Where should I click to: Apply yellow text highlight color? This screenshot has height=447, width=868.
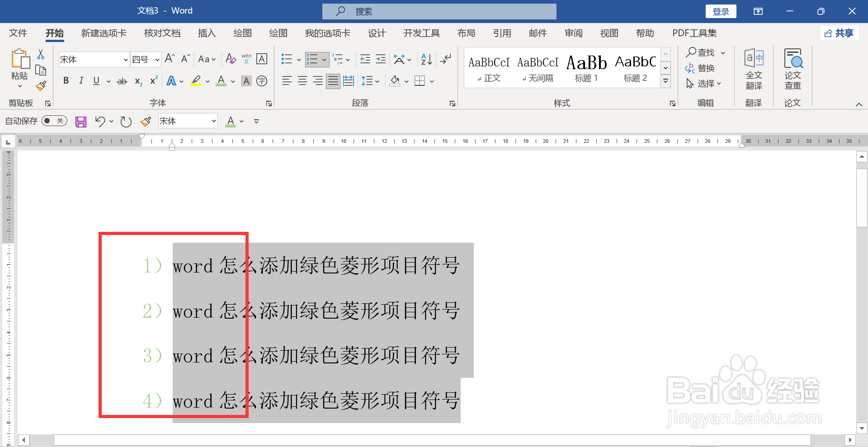(196, 81)
